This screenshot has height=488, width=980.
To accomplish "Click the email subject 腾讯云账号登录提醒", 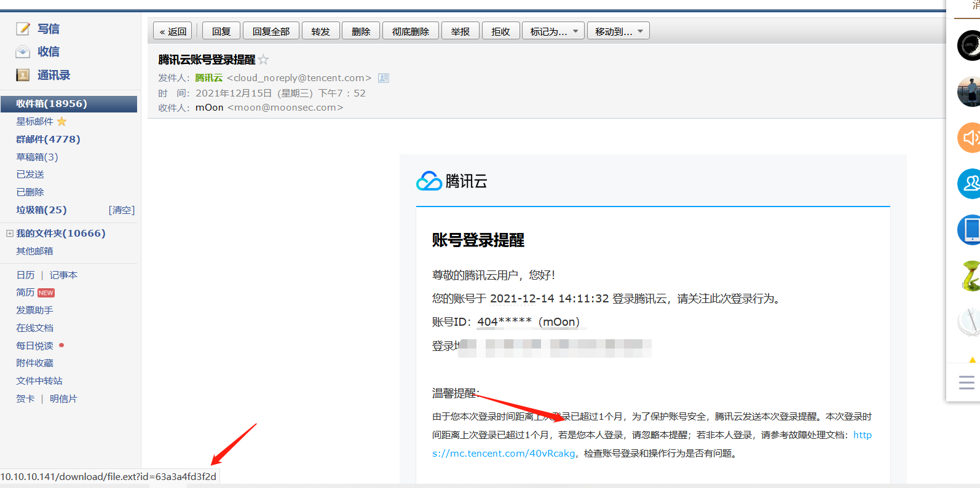I will pyautogui.click(x=207, y=60).
